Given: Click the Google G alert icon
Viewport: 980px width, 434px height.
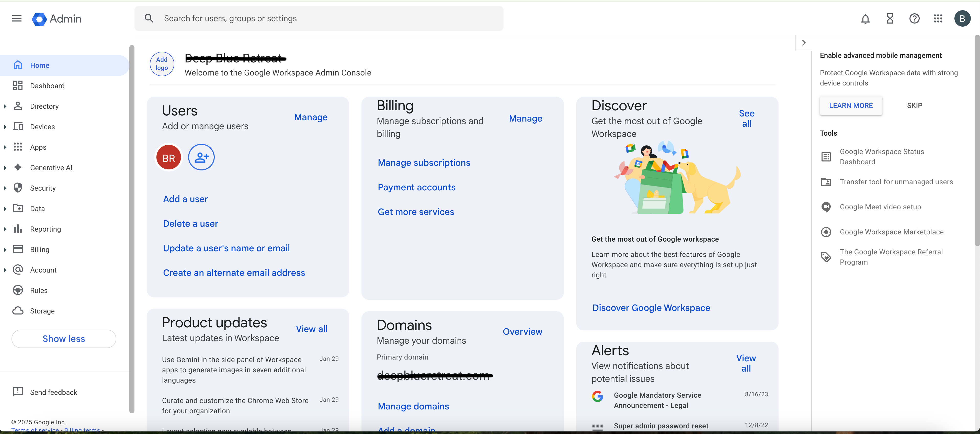Looking at the screenshot, I should pyautogui.click(x=597, y=396).
